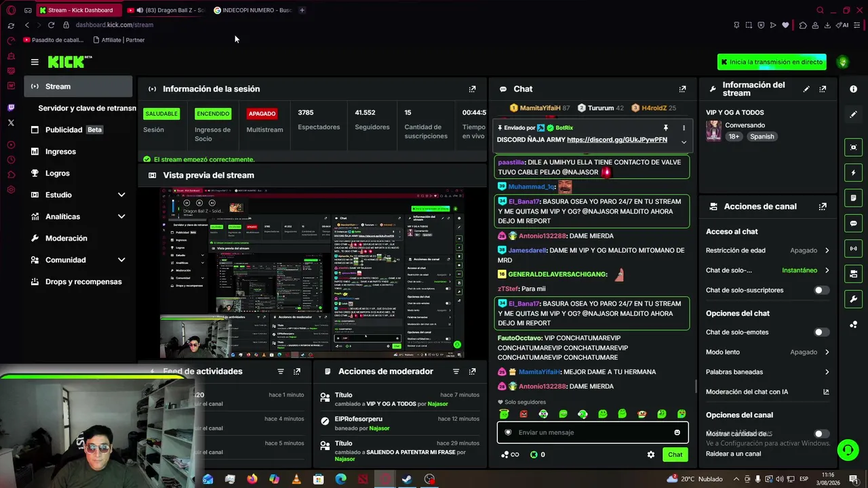Click the browser address bar URL
868x488 pixels.
[x=115, y=25]
